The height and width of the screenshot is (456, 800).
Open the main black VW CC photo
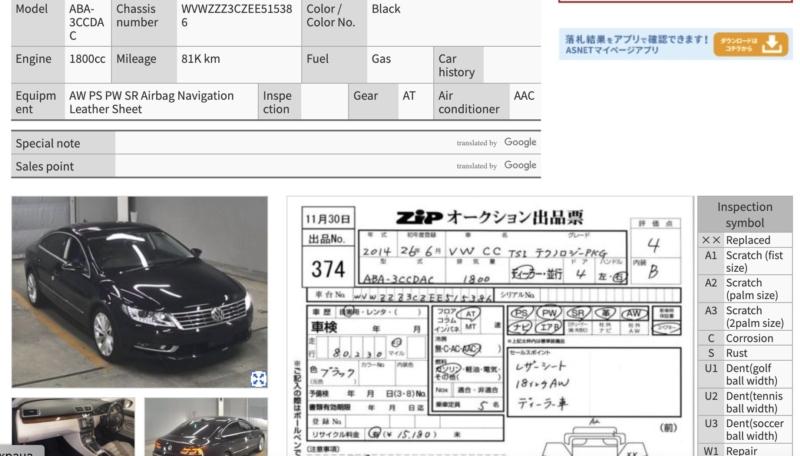(139, 291)
